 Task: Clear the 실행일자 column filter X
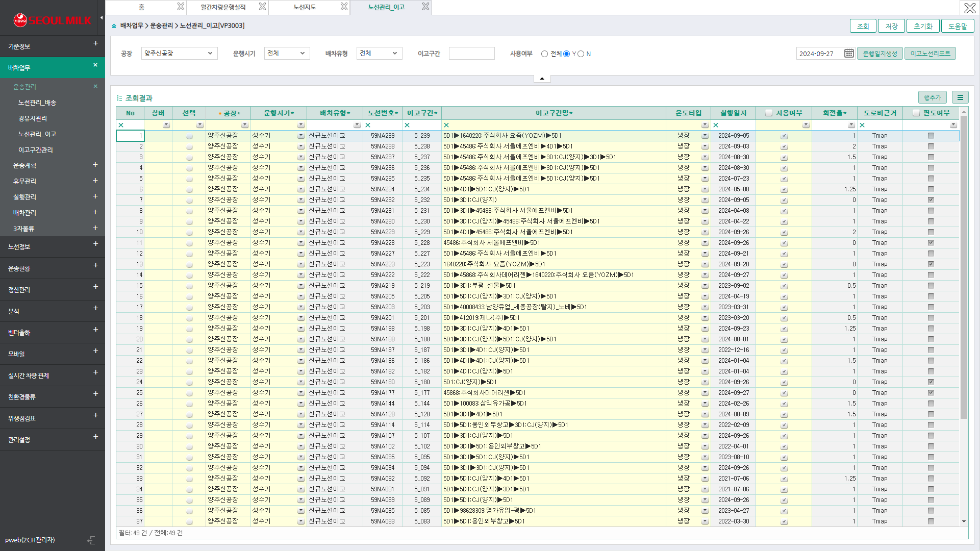[x=716, y=125]
